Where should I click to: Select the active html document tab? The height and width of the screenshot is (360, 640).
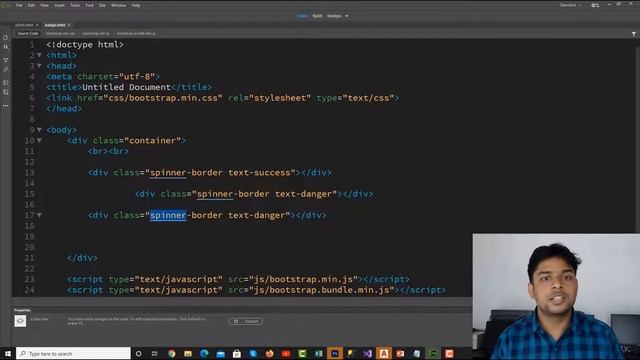tap(55, 25)
